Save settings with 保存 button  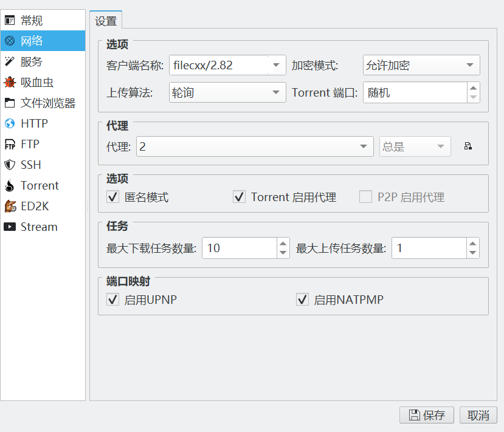427,415
